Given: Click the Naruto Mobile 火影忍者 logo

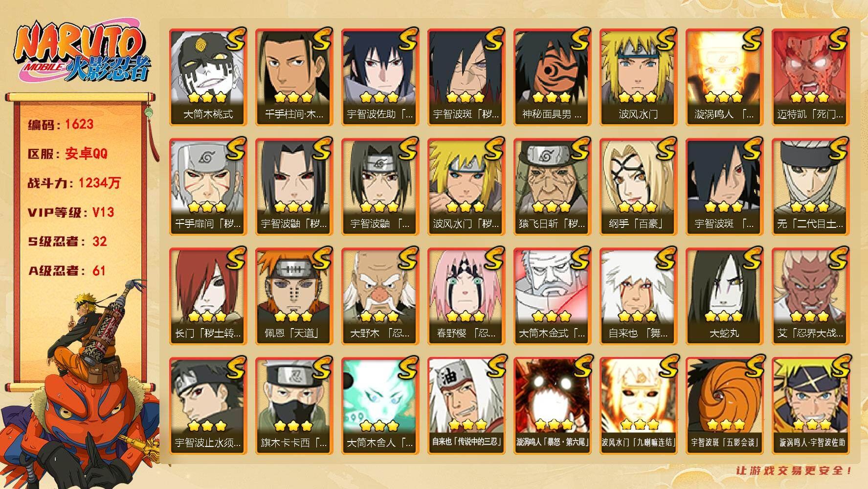Looking at the screenshot, I should [81, 51].
